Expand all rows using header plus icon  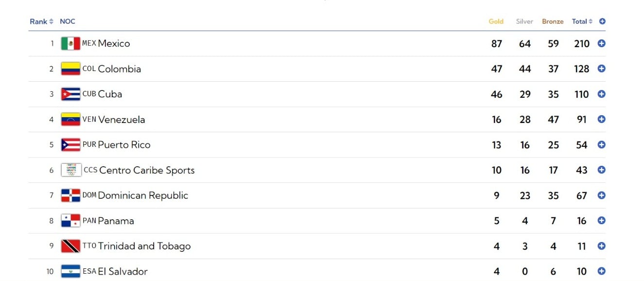click(x=602, y=21)
